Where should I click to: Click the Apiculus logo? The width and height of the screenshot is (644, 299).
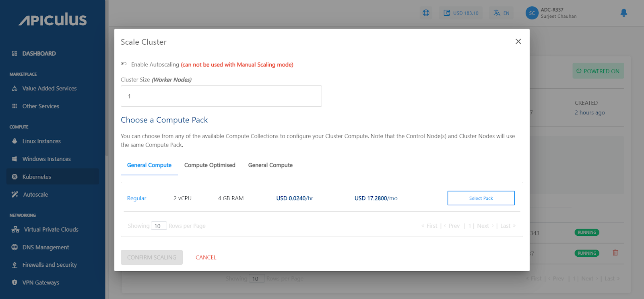[53, 20]
